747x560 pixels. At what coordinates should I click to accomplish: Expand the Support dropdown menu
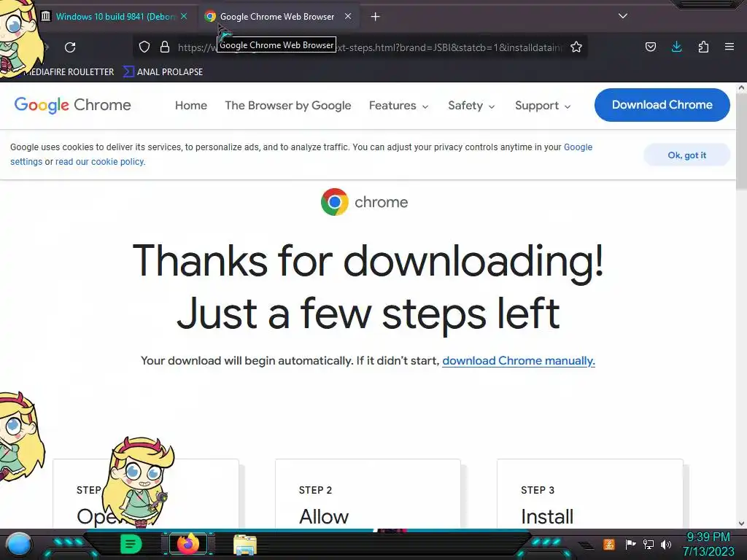point(543,105)
